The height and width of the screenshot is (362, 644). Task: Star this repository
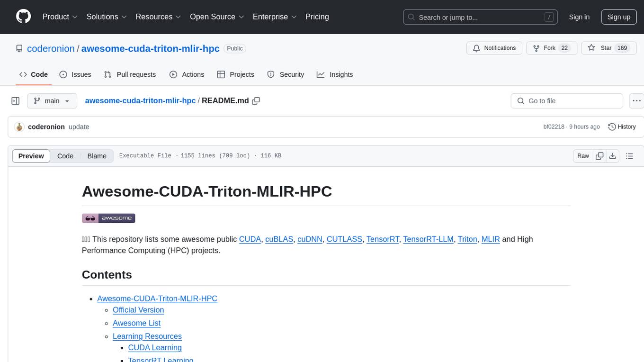pyautogui.click(x=608, y=48)
